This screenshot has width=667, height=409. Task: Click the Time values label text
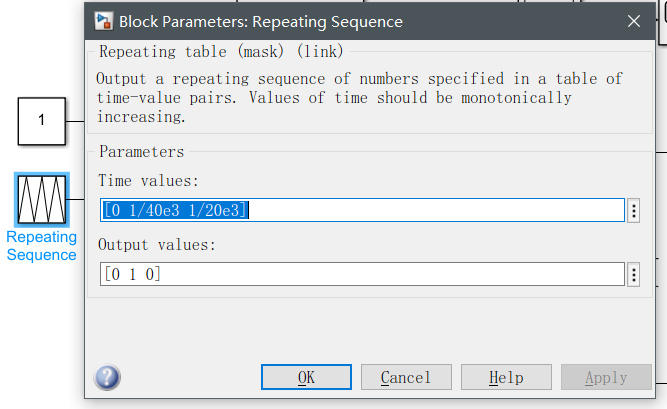148,181
